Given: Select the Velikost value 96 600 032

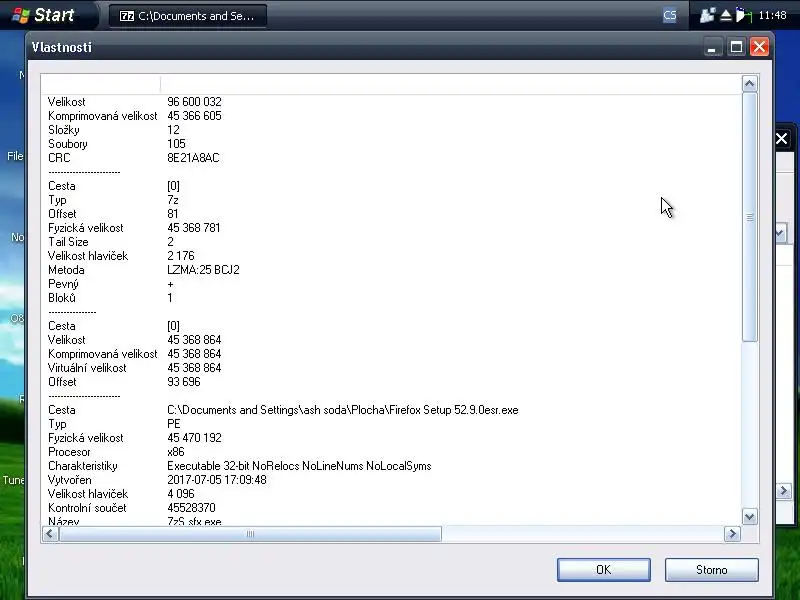Looking at the screenshot, I should pos(194,102).
